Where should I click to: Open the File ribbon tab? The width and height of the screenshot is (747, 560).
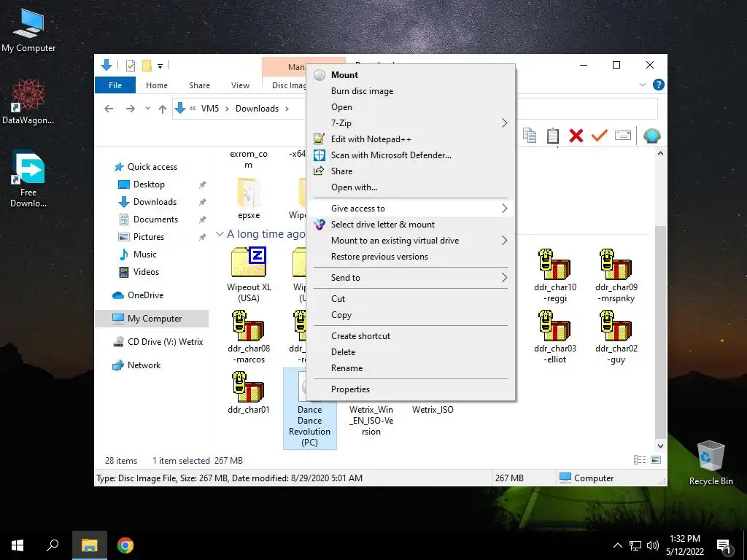tap(115, 85)
